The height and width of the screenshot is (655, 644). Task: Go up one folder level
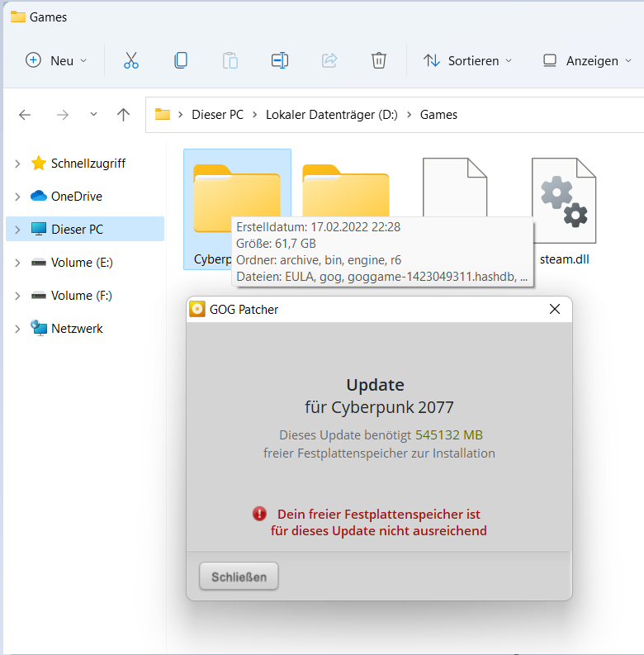[123, 115]
